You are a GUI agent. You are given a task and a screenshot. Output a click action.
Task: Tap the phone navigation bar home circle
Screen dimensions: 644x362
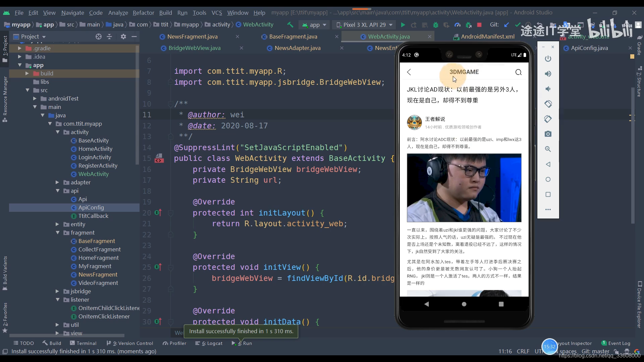pyautogui.click(x=464, y=304)
